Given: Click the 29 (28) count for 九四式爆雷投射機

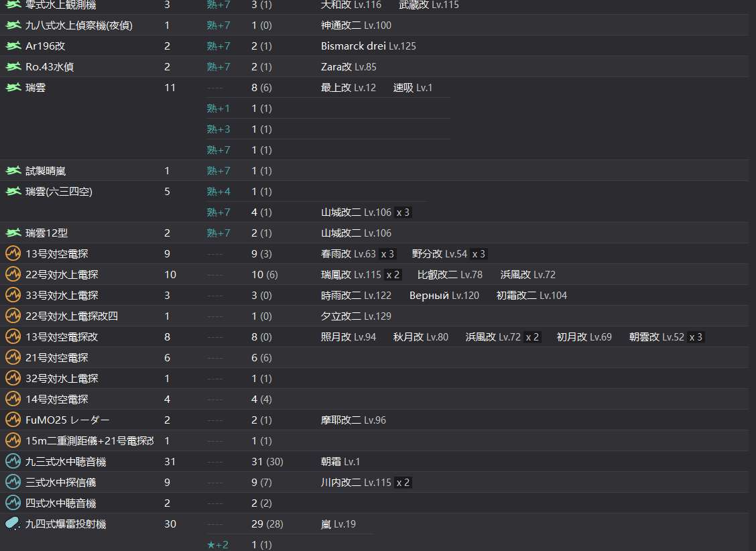Looking at the screenshot, I should [x=267, y=524].
